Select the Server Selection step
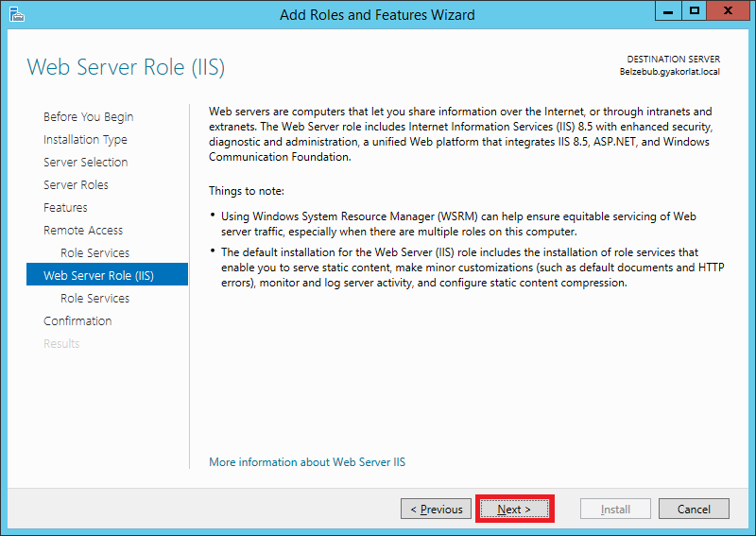The image size is (756, 536). coord(86,162)
